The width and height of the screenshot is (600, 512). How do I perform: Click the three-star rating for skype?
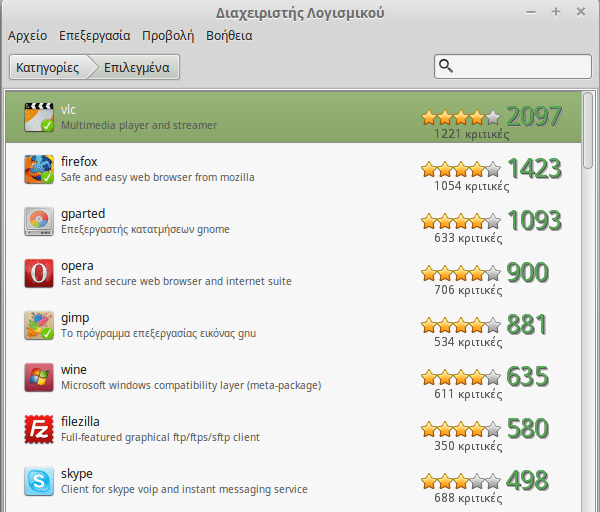pyautogui.click(x=461, y=481)
